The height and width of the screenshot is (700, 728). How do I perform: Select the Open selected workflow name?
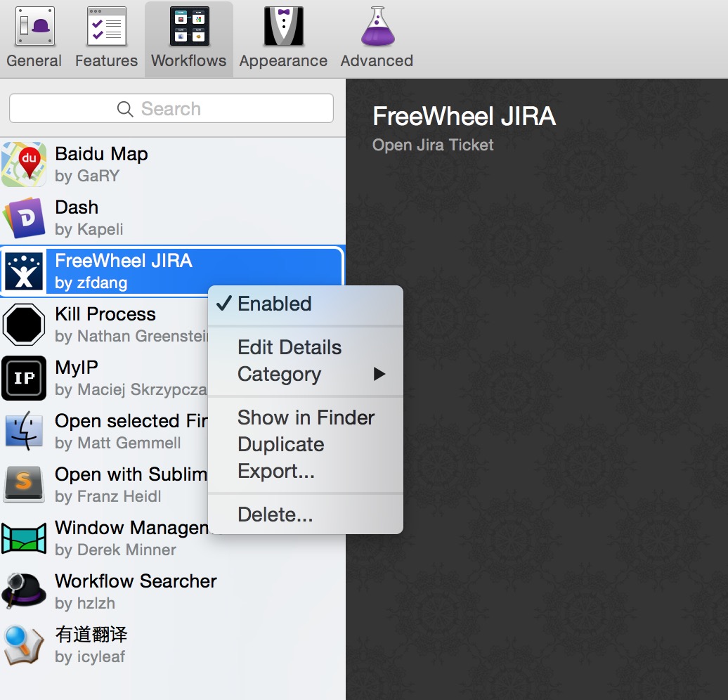[131, 421]
